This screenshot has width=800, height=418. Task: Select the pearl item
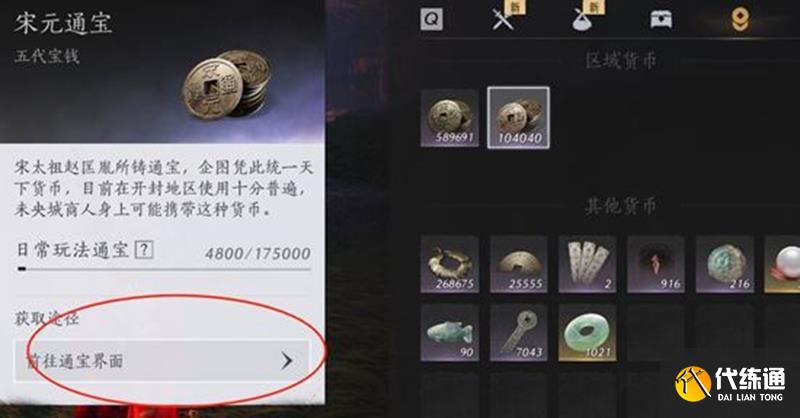(x=782, y=264)
